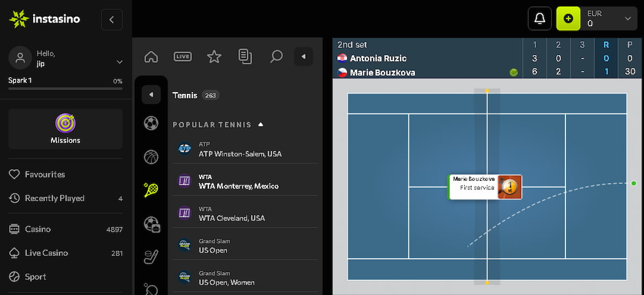Open the bet slip document icon
This screenshot has height=295, width=644.
pos(245,56)
